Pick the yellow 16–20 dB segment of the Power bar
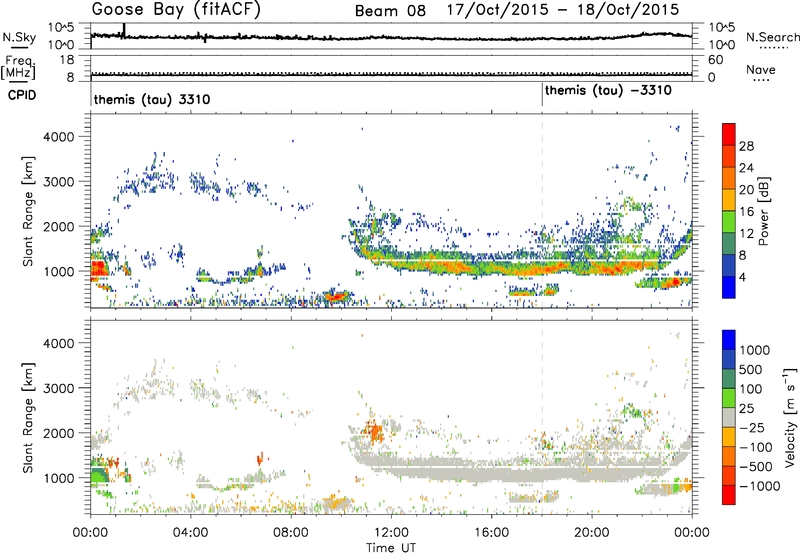This screenshot has height=554, width=800. [x=729, y=200]
